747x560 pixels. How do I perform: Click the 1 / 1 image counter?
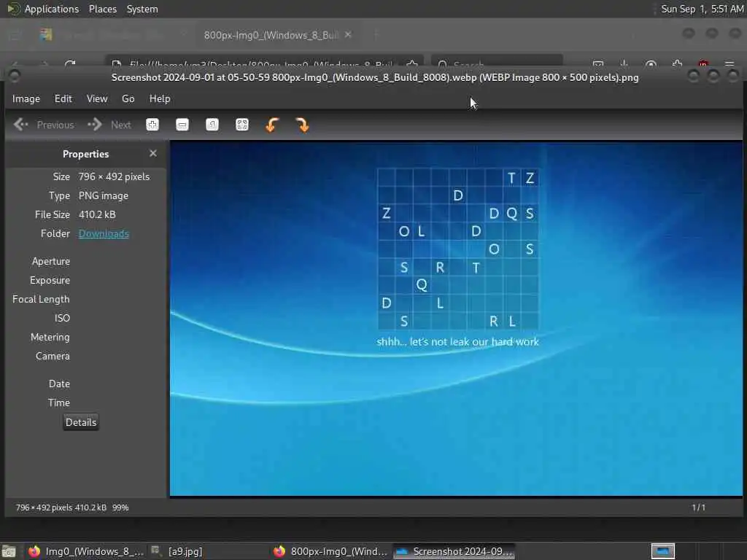(x=698, y=507)
